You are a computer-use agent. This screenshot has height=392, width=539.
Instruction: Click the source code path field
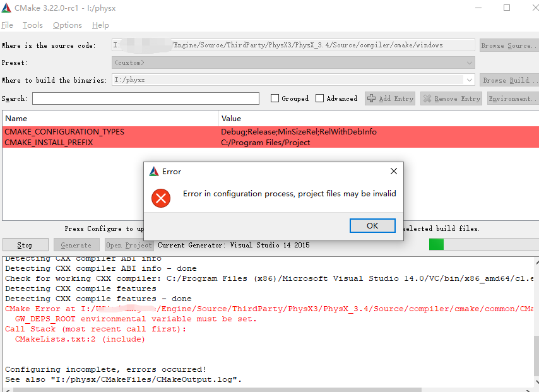[293, 45]
